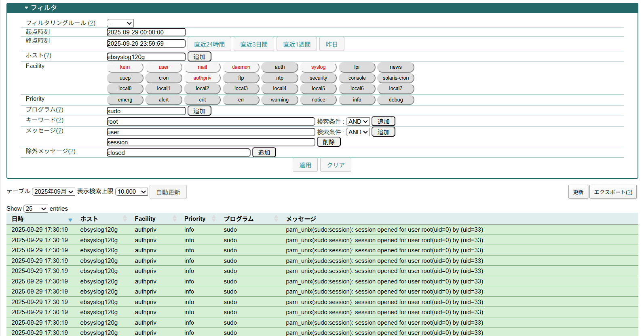Toggle the warning priority filter
This screenshot has width=644, height=336.
coord(279,100)
